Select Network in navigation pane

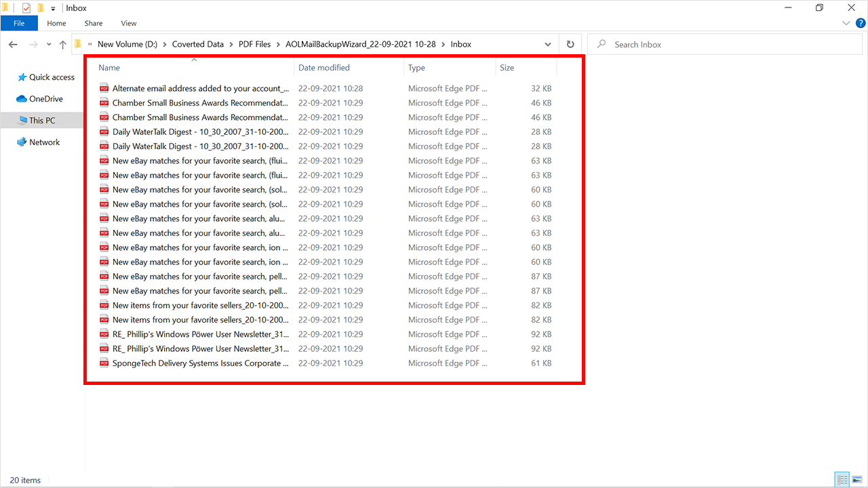coord(38,142)
